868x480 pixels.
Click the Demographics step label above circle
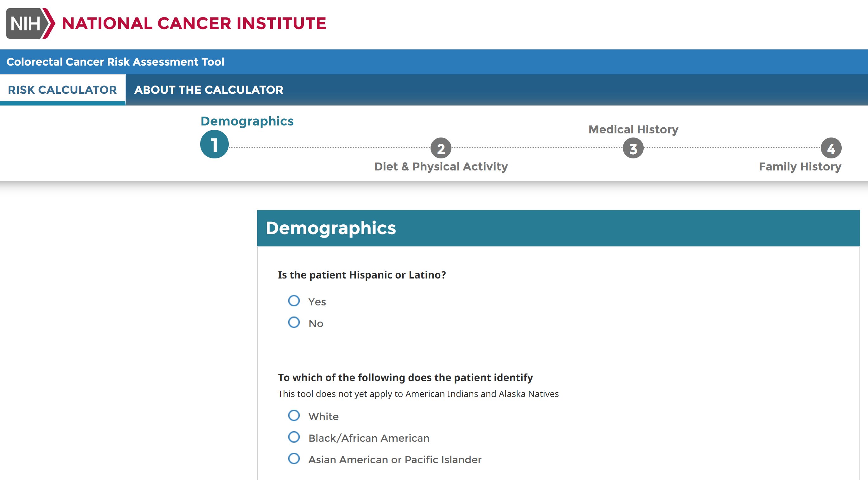click(x=247, y=121)
